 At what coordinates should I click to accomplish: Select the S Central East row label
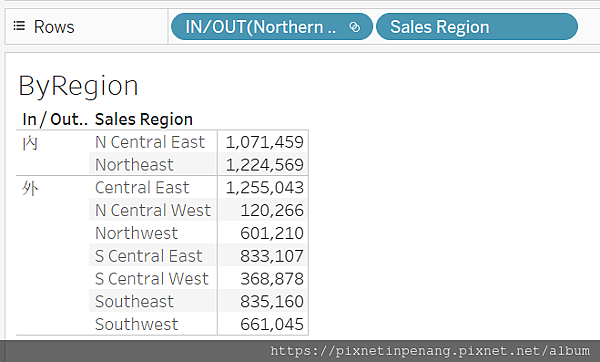pos(149,256)
